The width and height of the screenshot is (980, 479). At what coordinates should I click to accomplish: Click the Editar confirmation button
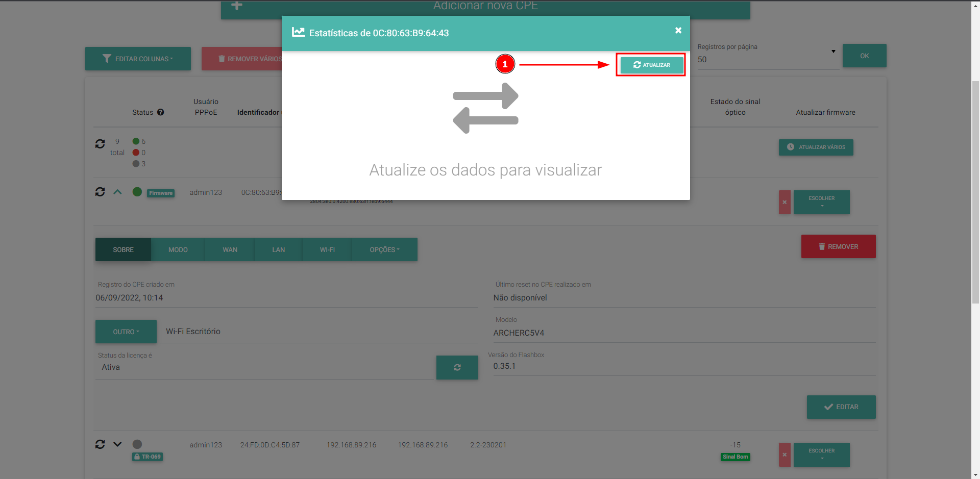[x=841, y=407]
